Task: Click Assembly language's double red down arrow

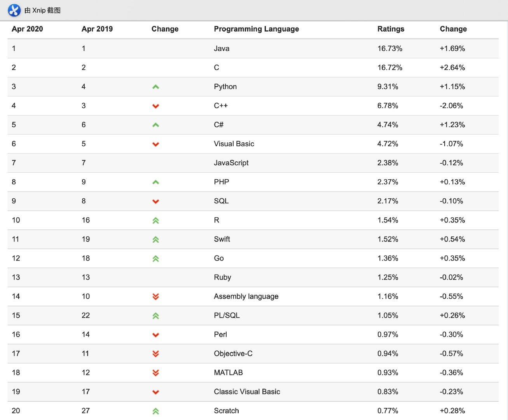Action: pos(155,297)
